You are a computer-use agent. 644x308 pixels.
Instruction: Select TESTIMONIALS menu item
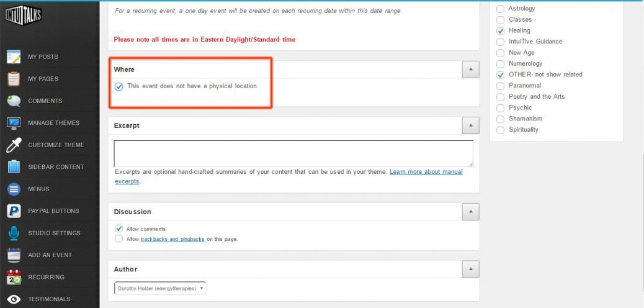coord(49,299)
